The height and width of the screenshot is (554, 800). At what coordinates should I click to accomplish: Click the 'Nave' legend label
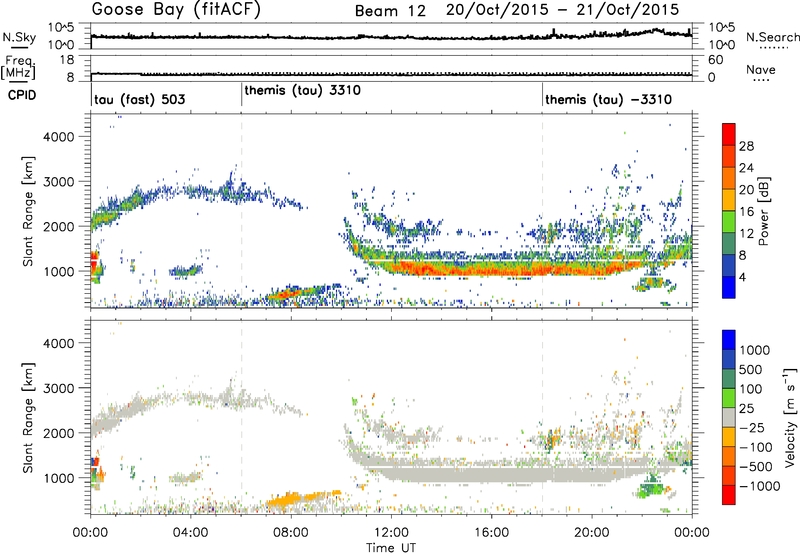pos(761,70)
